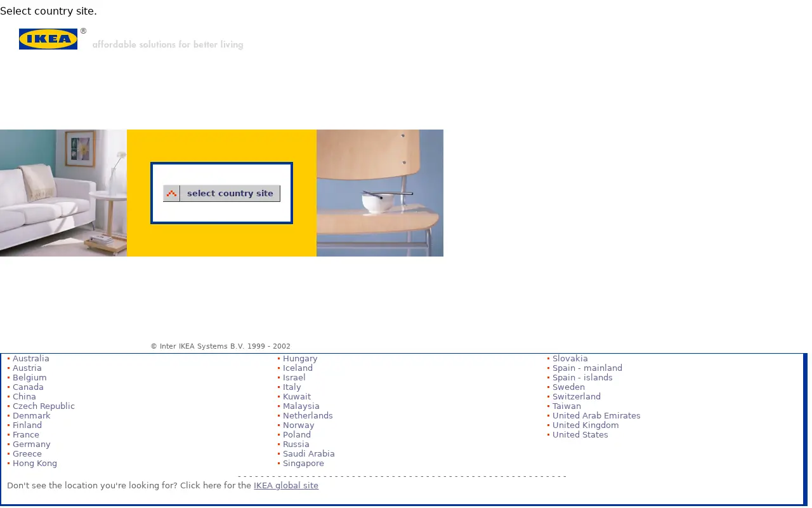Go to the Switzerland site
The height and width of the screenshot is (508, 812).
[577, 397]
